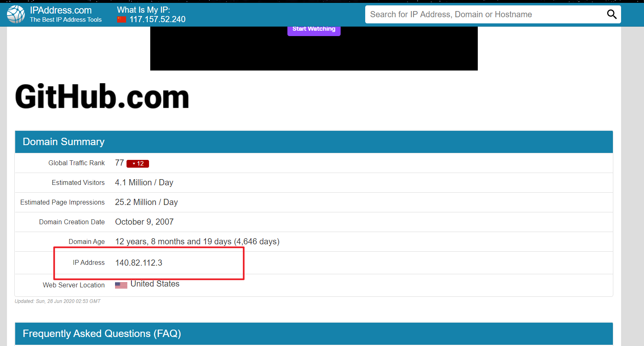Select the IP address 140.82.112.3
The height and width of the screenshot is (346, 644).
139,263
